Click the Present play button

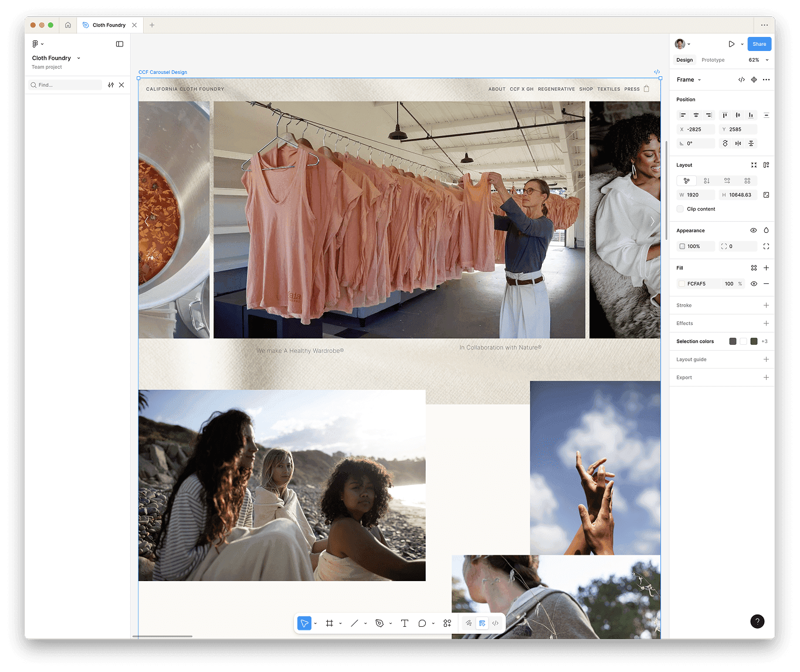pyautogui.click(x=731, y=44)
